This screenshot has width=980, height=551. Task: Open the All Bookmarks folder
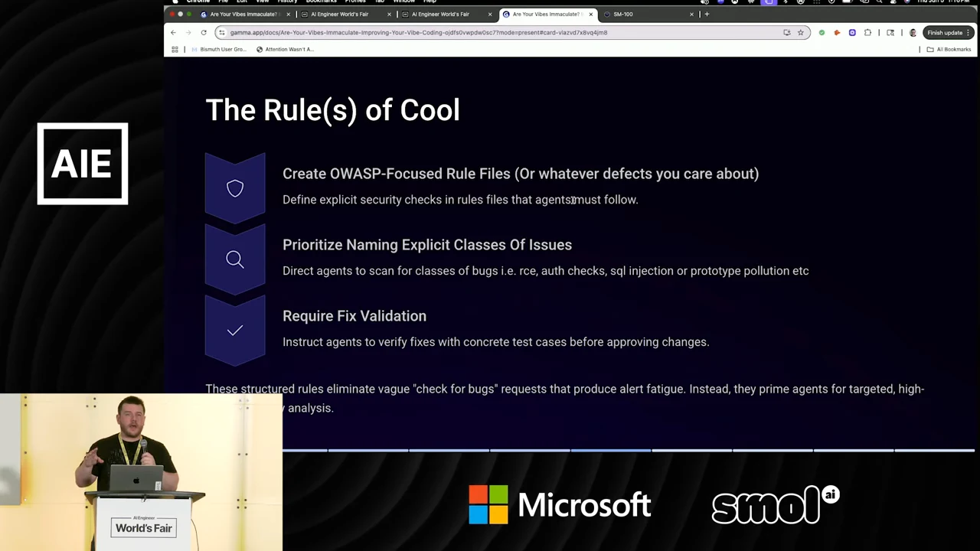pyautogui.click(x=949, y=49)
